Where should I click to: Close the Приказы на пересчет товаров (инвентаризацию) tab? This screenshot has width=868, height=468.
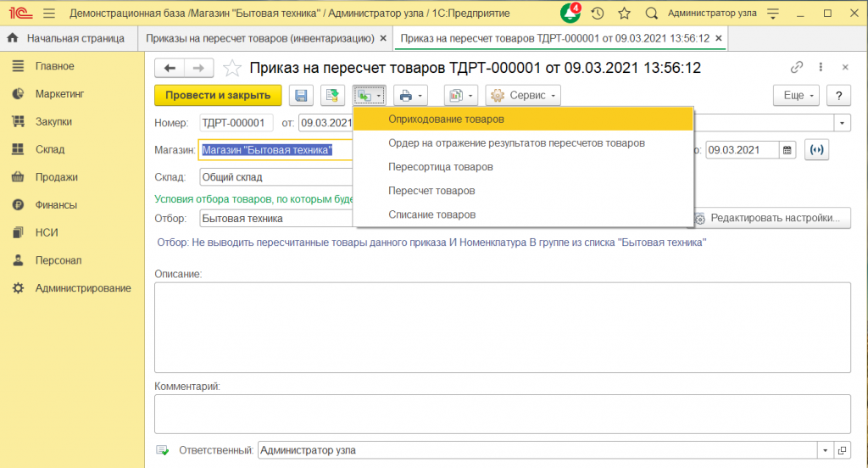(x=383, y=38)
